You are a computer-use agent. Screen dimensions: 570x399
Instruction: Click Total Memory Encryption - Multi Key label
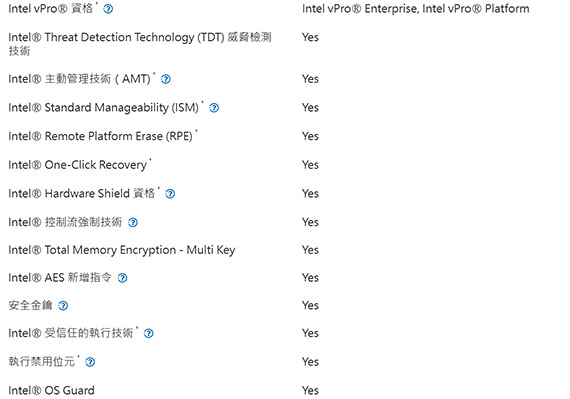tap(122, 250)
